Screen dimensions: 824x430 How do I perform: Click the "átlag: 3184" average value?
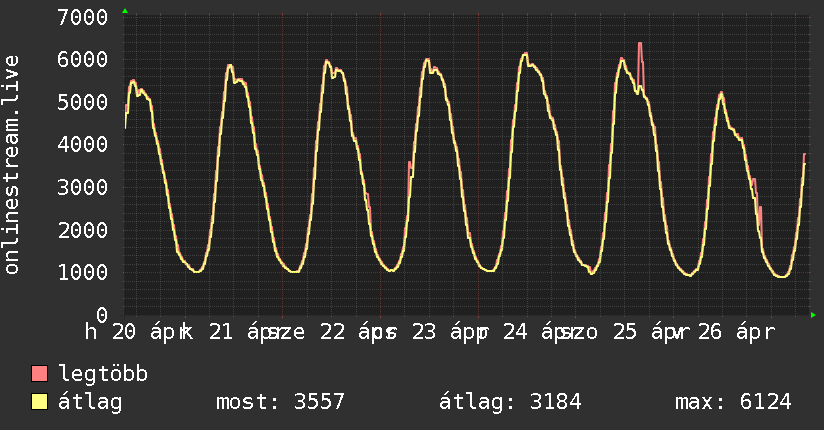(510, 402)
